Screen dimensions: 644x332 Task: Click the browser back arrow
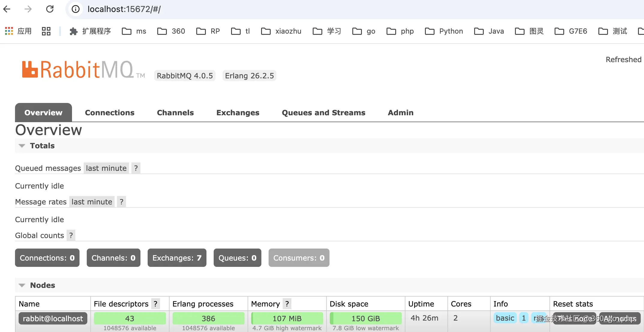coord(7,9)
